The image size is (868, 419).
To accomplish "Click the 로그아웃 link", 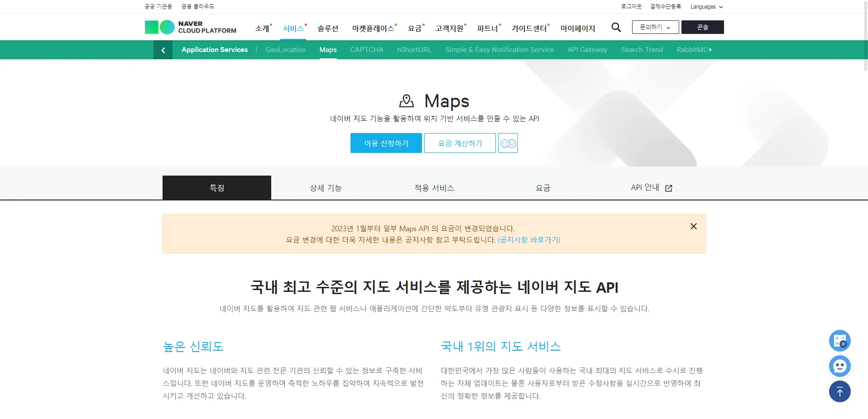I will point(631,6).
